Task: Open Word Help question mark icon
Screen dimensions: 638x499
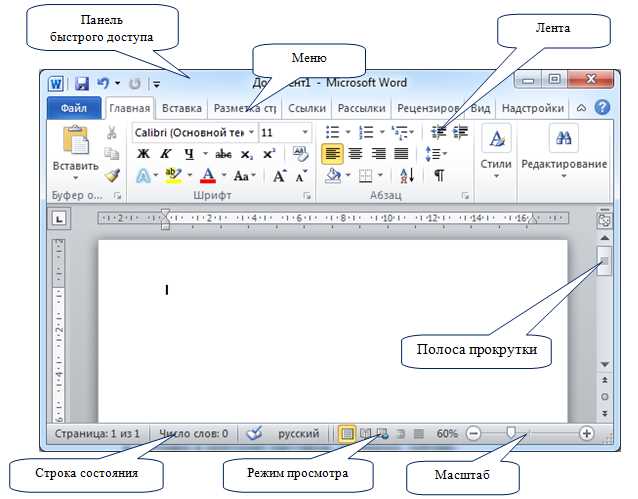Action: point(602,108)
